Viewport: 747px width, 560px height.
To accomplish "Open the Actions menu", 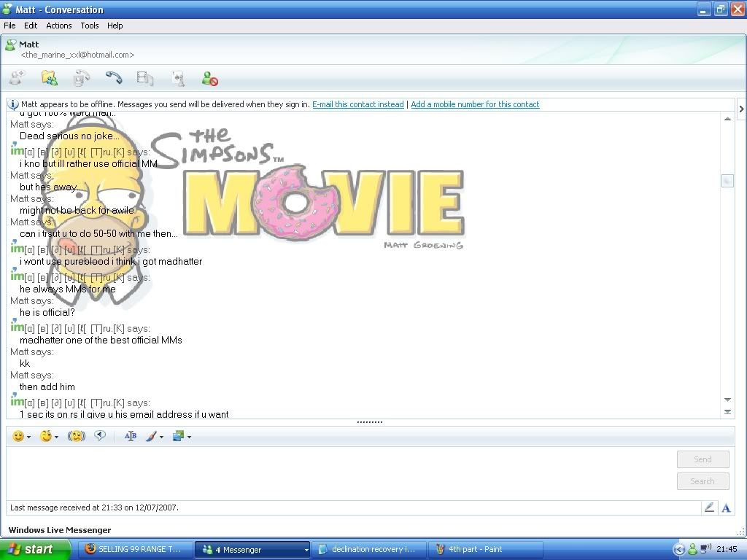I will pyautogui.click(x=59, y=26).
